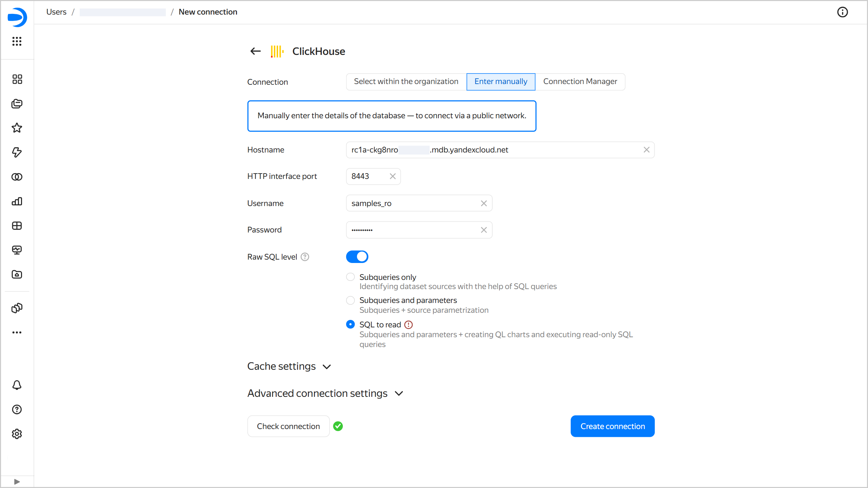The width and height of the screenshot is (868, 488).
Task: Open the help question mark icon in sidebar
Action: pyautogui.click(x=17, y=409)
